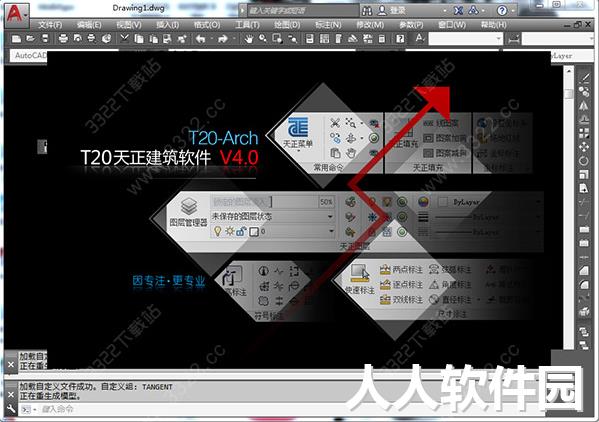Screen dimensions: 599x422
Task: Select the Move tool in Modify toolbar
Action: click(584, 147)
